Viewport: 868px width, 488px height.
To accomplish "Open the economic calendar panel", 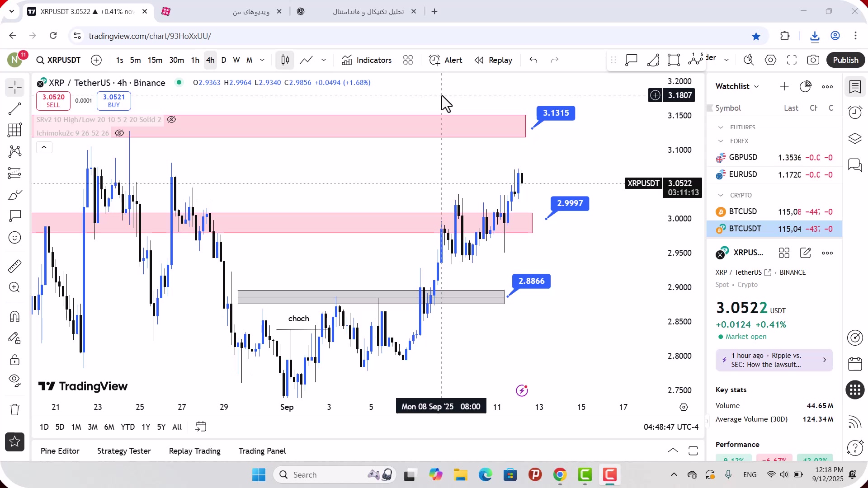I will pos(855,364).
